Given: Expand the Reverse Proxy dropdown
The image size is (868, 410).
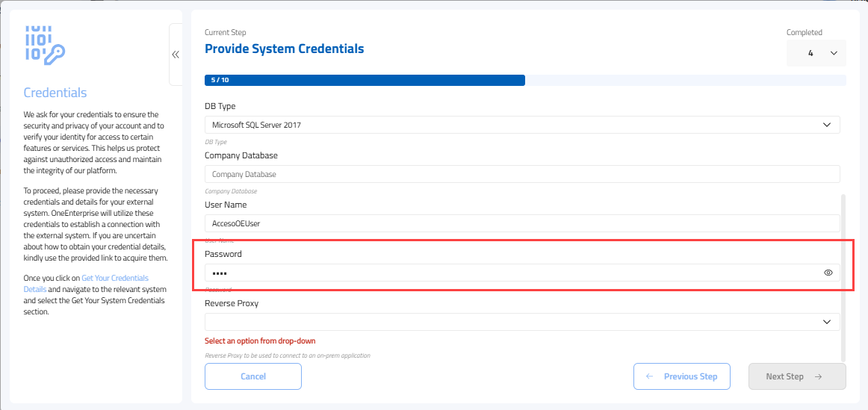Looking at the screenshot, I should (x=515, y=322).
